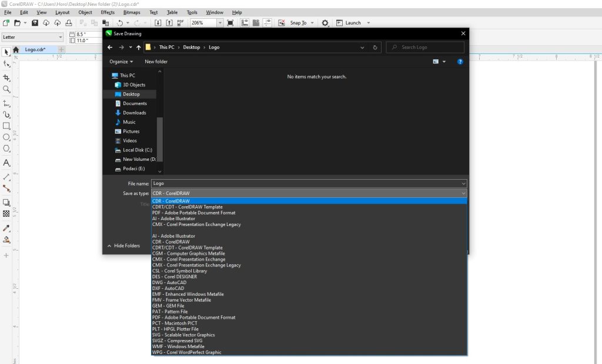Click the New folder button
602x364 pixels.
point(156,62)
